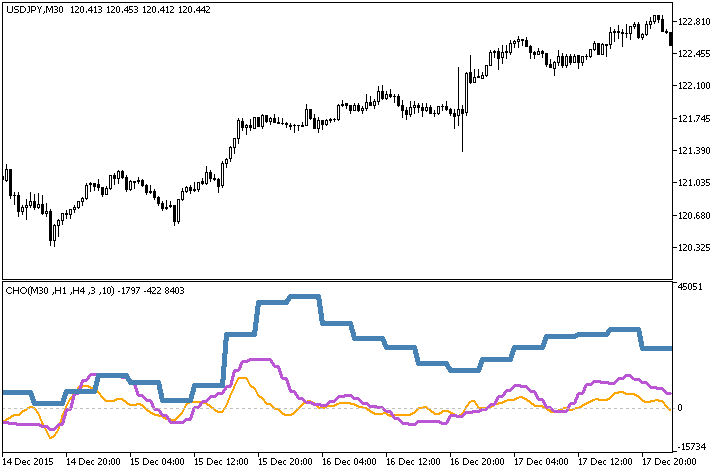This screenshot has width=724, height=472.
Task: Click the 16 Dec 20:00 time label
Action: [479, 462]
